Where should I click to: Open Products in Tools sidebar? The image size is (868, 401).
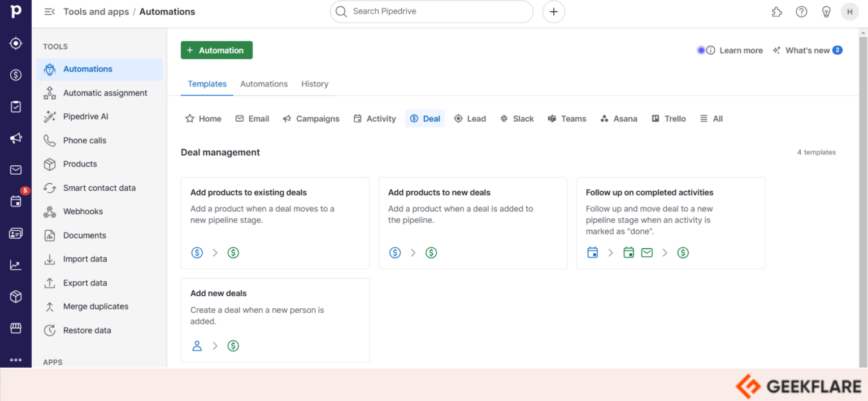coord(99,164)
